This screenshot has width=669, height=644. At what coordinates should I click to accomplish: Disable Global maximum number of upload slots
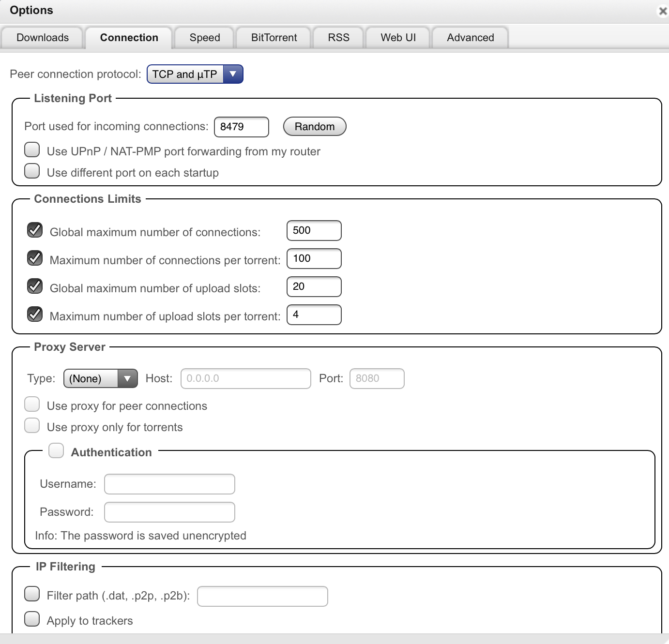click(x=34, y=287)
